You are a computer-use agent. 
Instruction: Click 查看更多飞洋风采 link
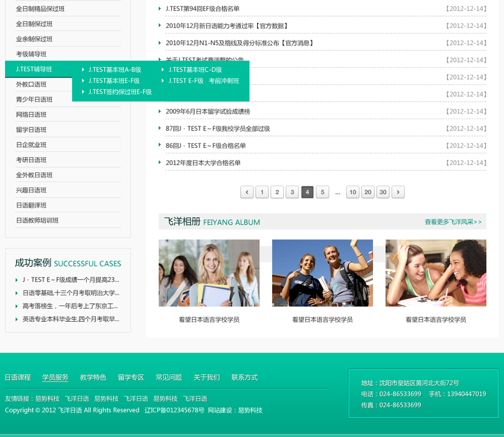[452, 222]
